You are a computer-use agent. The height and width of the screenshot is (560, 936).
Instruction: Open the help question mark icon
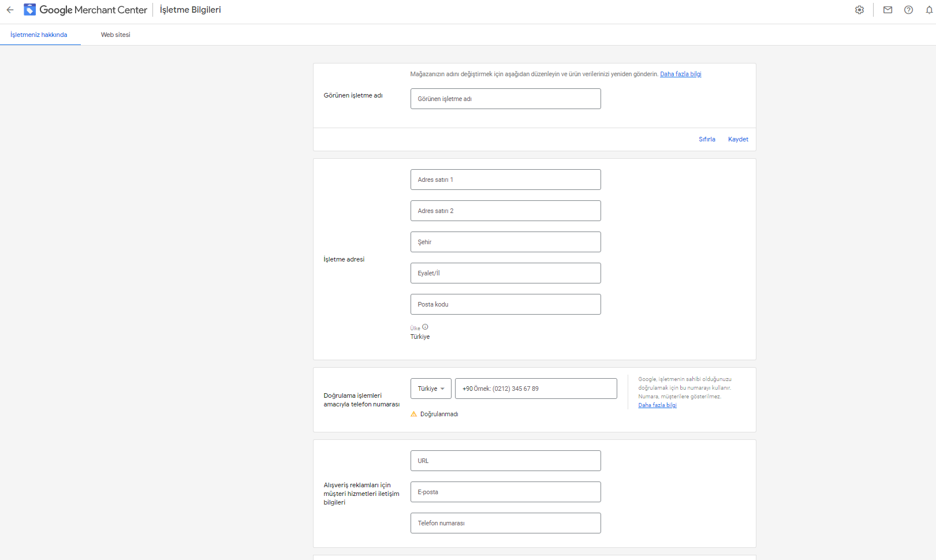coord(908,10)
